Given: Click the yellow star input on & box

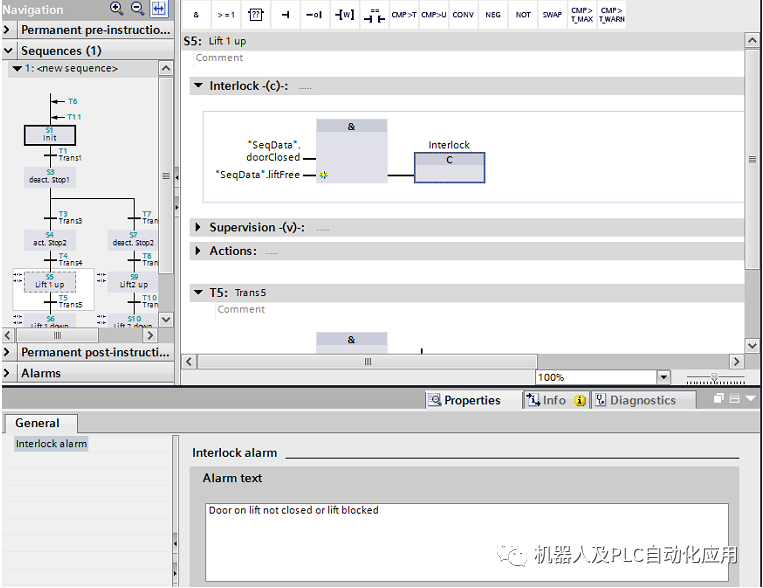Looking at the screenshot, I should [324, 175].
